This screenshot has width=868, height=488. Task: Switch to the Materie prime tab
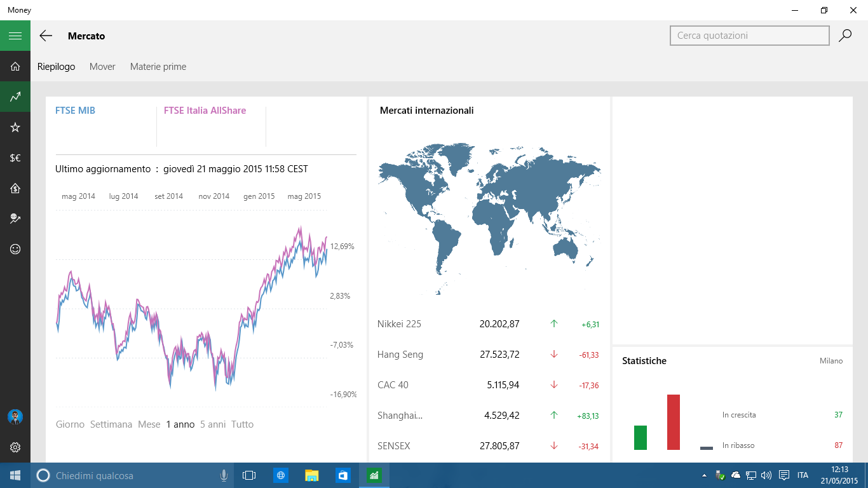click(158, 66)
